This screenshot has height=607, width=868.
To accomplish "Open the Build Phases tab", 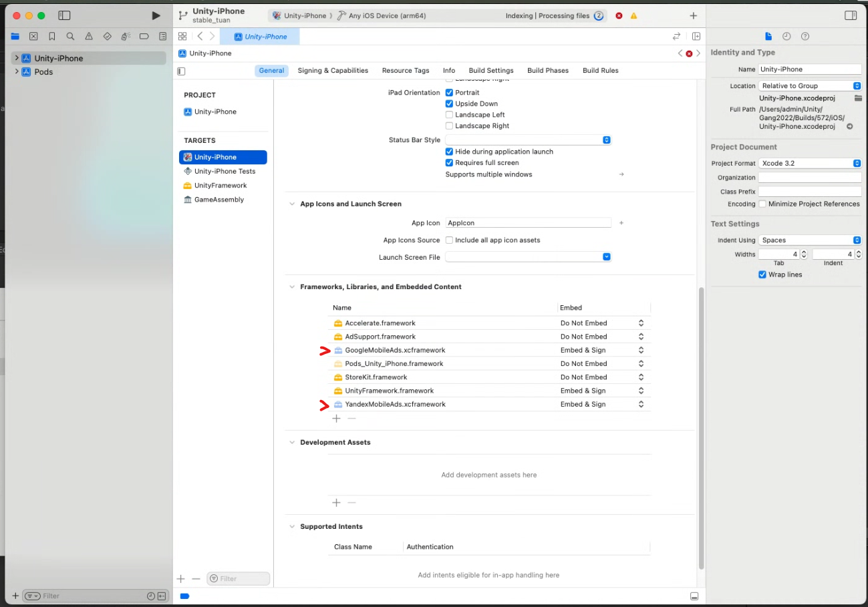I will [x=548, y=71].
